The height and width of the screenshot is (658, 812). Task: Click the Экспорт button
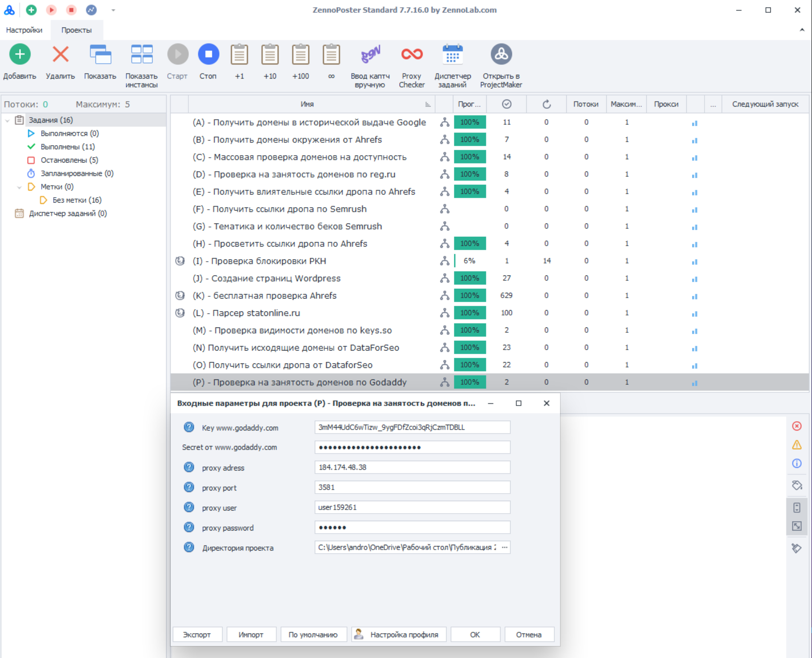click(197, 634)
